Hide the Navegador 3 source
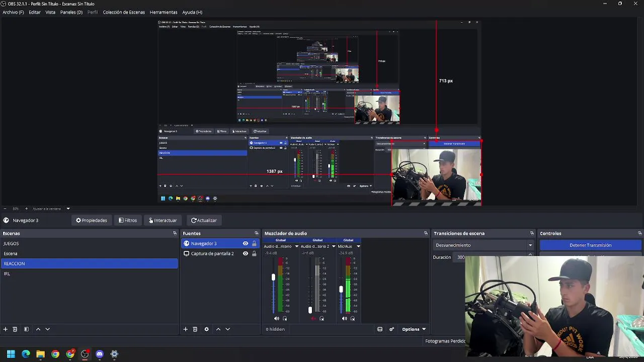The image size is (644, 362). (246, 243)
